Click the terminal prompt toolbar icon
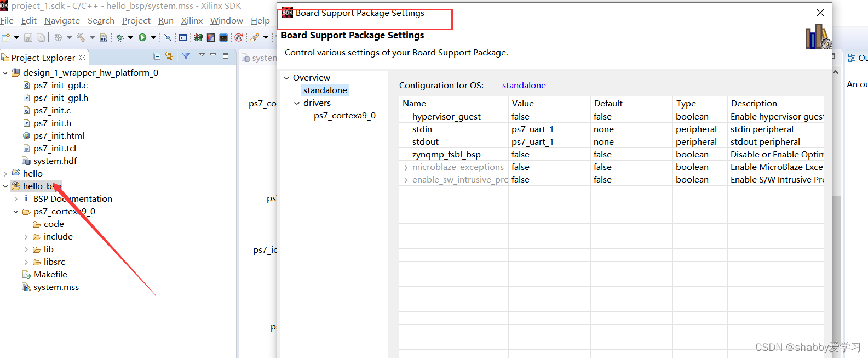868x358 pixels. point(183,37)
